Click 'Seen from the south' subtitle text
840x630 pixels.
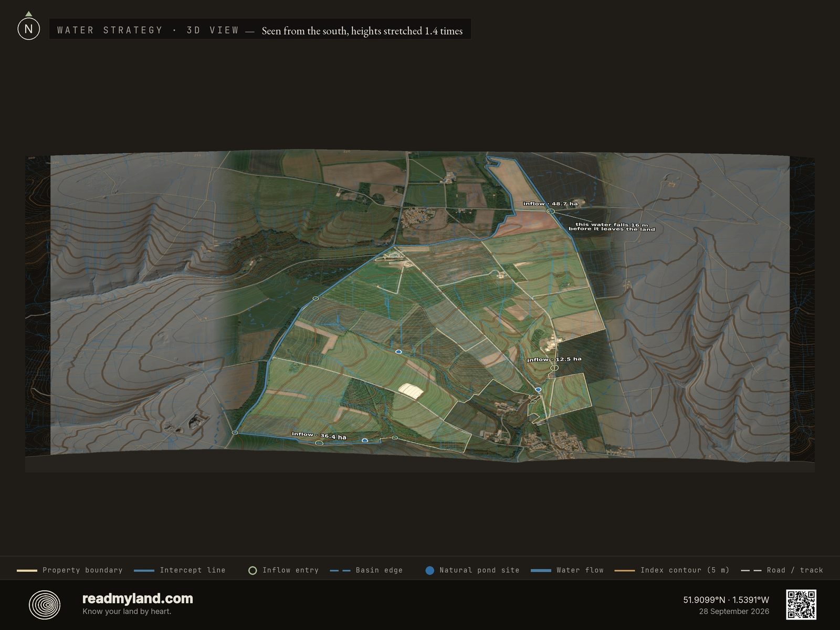click(x=304, y=31)
